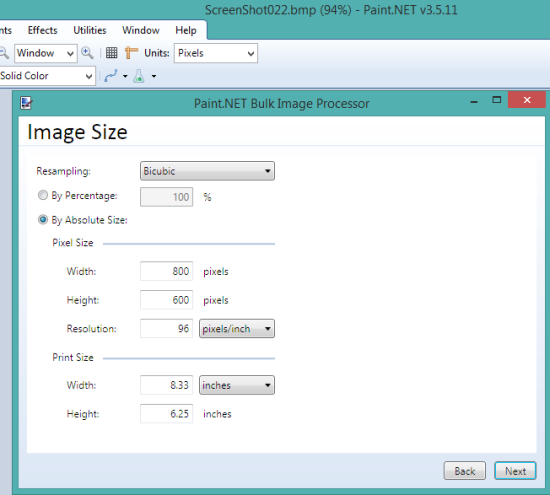Click the zoom in magnifier icon

87,53
